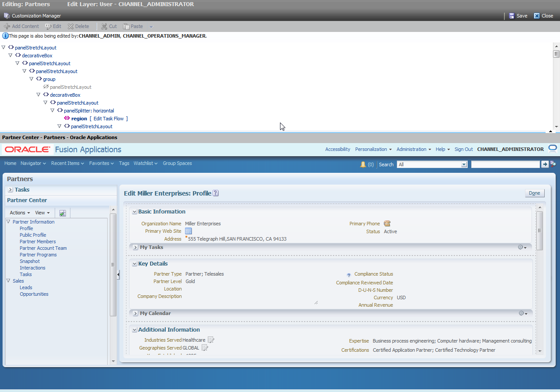
Task: Click the Compliance Status help icon
Action: [349, 275]
